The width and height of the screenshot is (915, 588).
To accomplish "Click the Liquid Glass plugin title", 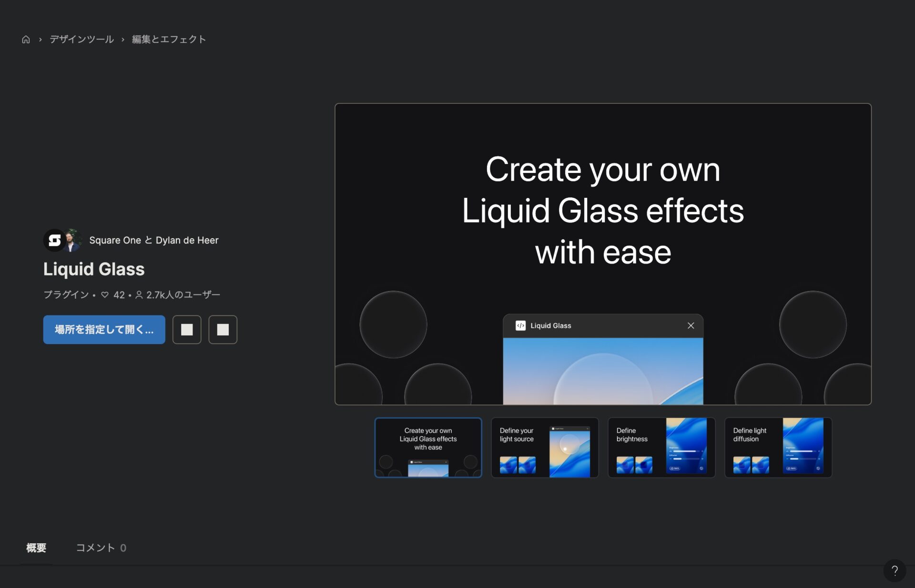I will click(x=94, y=269).
